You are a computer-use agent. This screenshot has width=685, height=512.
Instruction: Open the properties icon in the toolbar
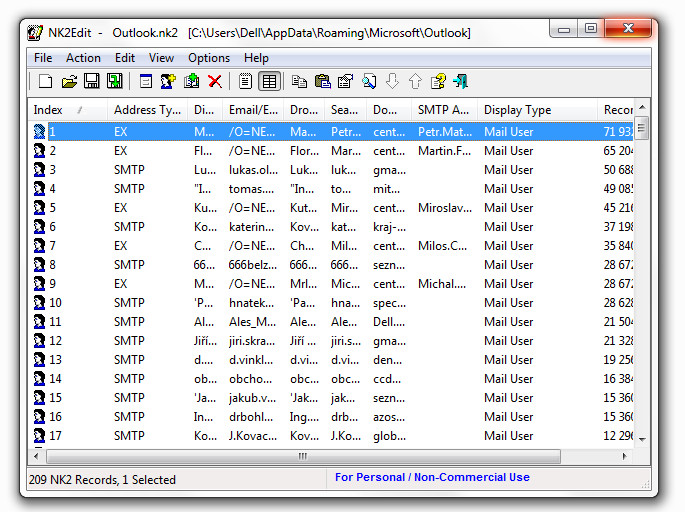pyautogui.click(x=346, y=81)
